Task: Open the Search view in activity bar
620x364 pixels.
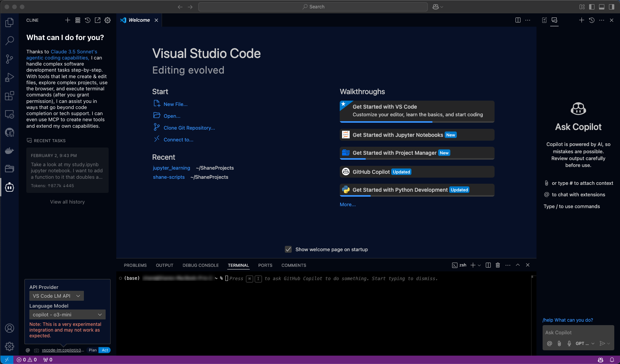Action: [10, 40]
